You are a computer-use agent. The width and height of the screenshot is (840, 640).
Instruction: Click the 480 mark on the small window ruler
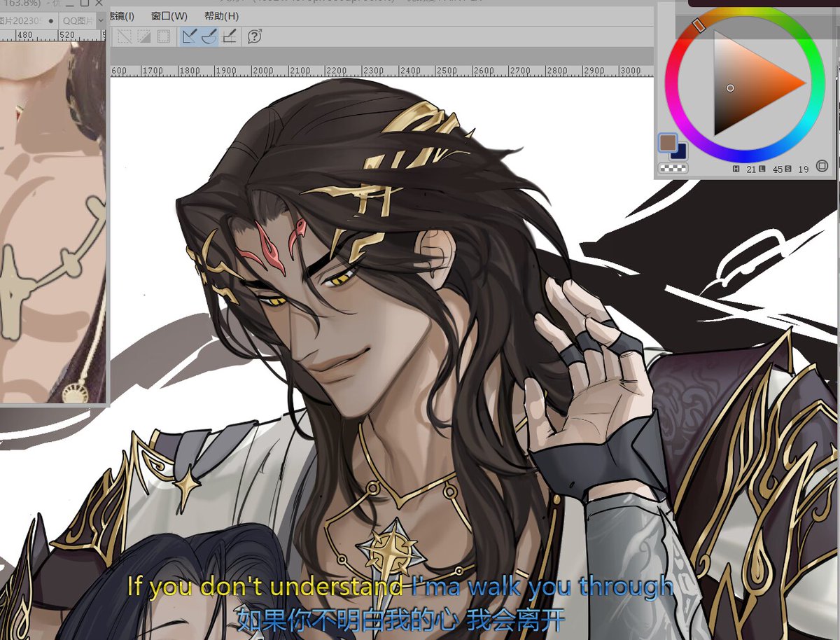pos(25,34)
